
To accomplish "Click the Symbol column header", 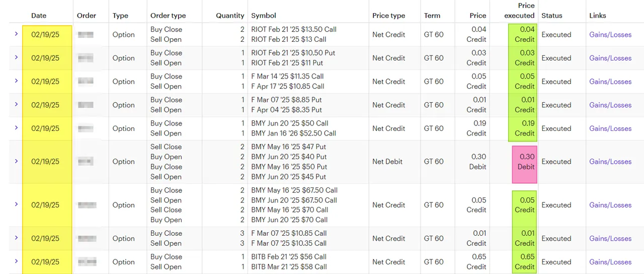I will 264,16.
